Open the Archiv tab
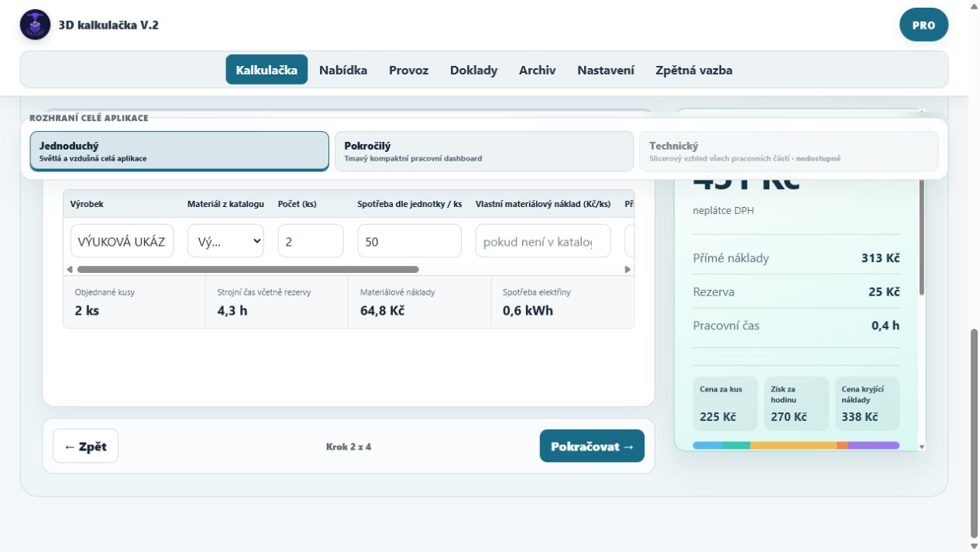Viewport: 980px width, 552px height. coord(537,70)
